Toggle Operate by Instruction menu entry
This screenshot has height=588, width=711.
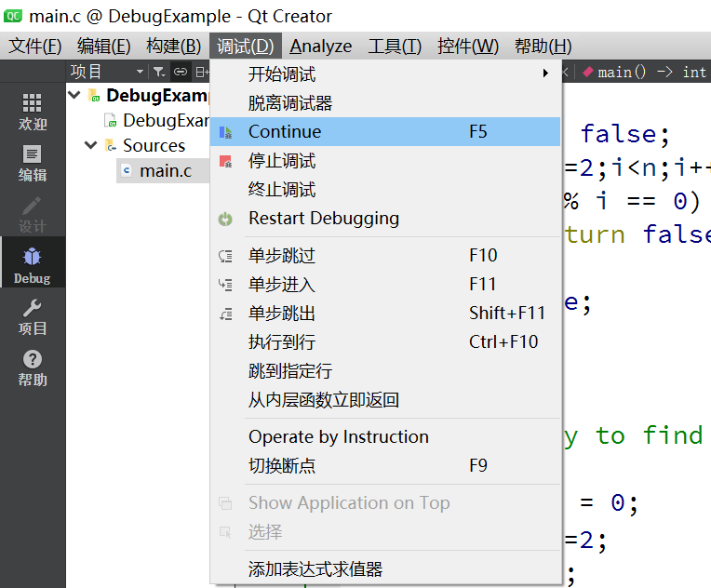[x=385, y=437]
